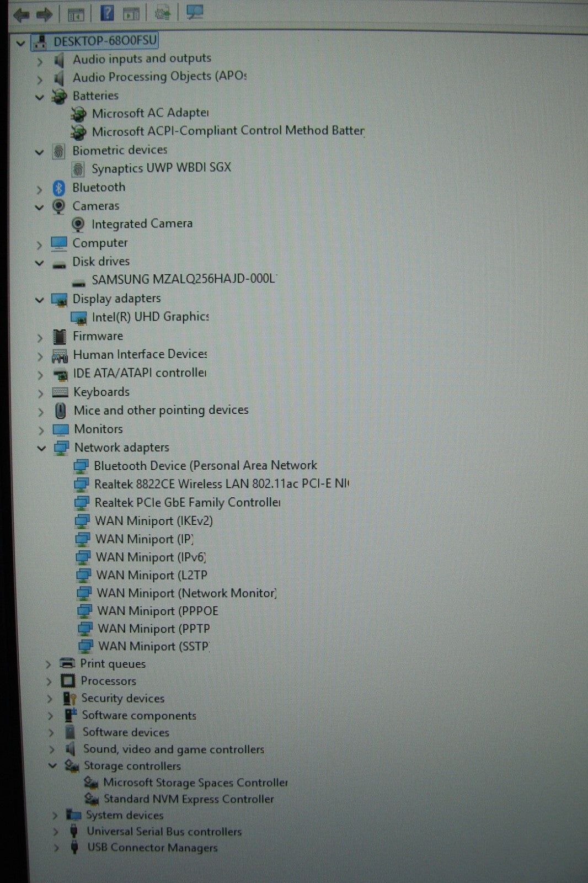Select the DESKTOP-68O0FSU root node
Screen dimensions: 588x883
[105, 41]
